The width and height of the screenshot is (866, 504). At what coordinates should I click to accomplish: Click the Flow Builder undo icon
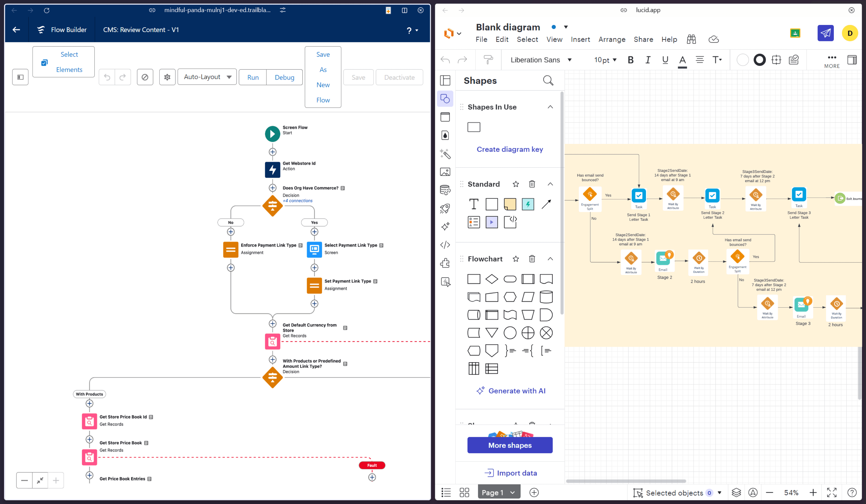[107, 77]
